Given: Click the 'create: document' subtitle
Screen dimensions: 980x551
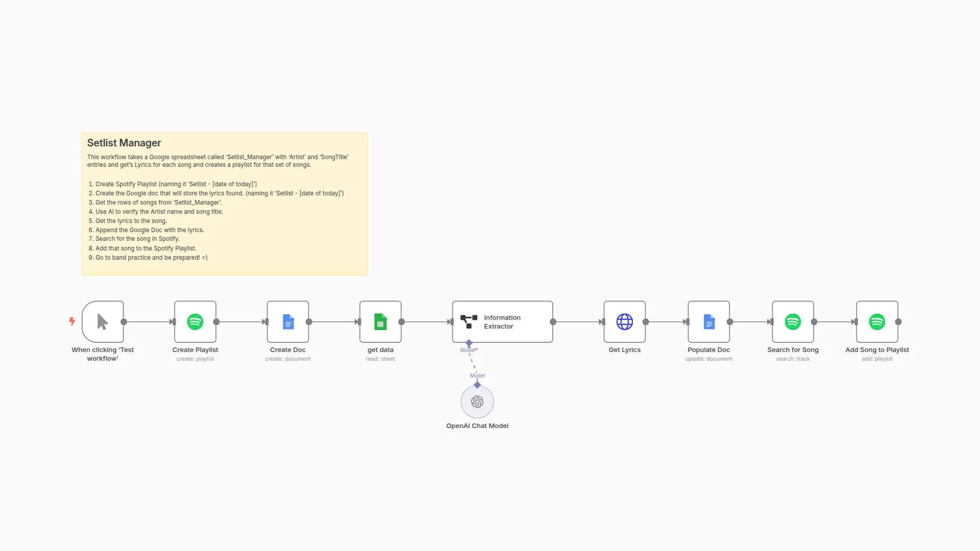Looking at the screenshot, I should [x=288, y=359].
